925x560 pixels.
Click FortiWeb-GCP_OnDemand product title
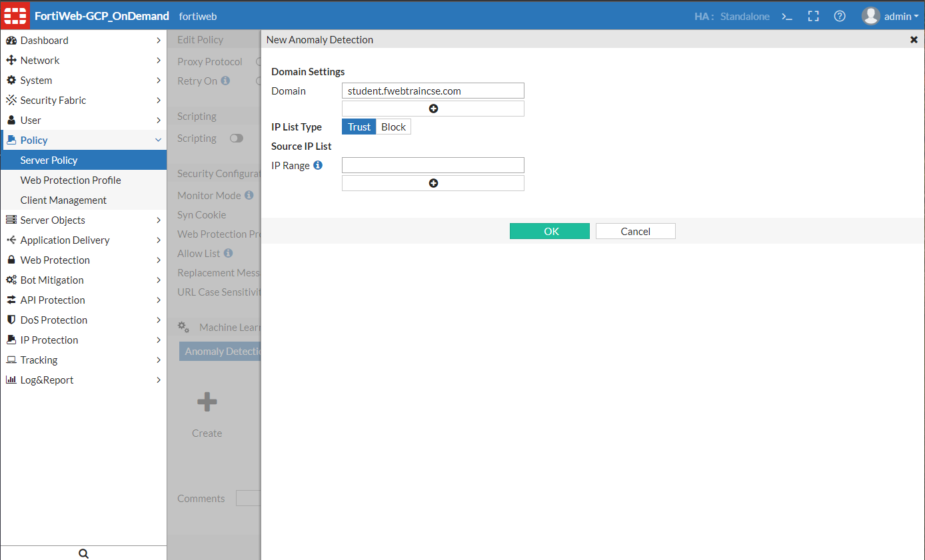102,16
